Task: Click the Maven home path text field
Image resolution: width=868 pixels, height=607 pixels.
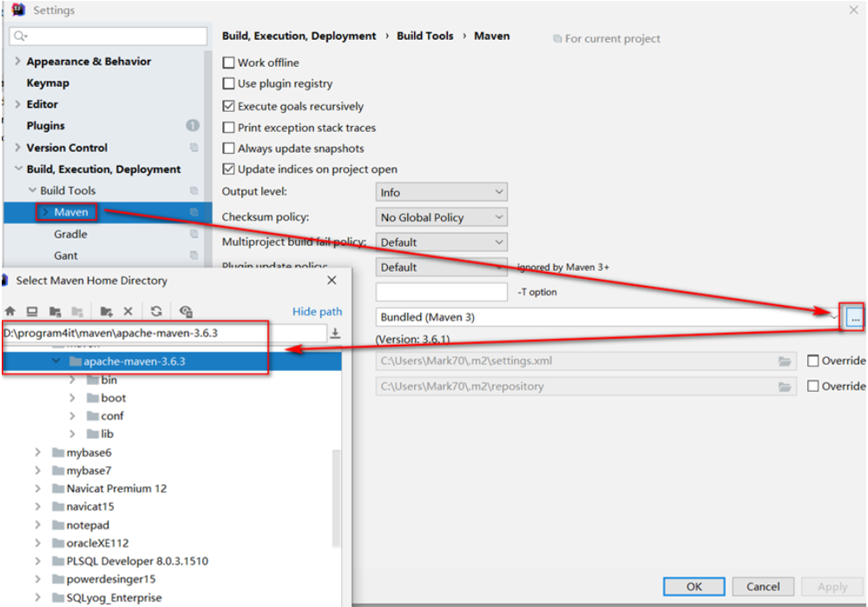Action: 164,333
